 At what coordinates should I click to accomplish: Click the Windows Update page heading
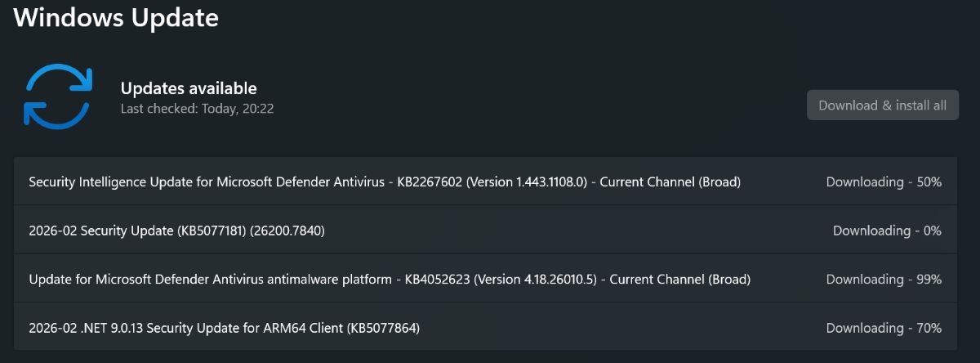(x=116, y=18)
